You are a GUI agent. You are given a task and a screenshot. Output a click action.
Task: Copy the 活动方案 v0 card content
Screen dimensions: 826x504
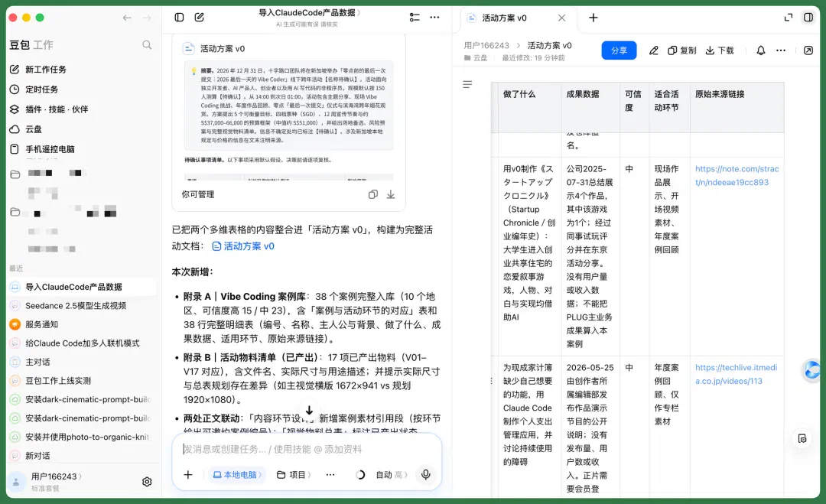[x=373, y=194]
